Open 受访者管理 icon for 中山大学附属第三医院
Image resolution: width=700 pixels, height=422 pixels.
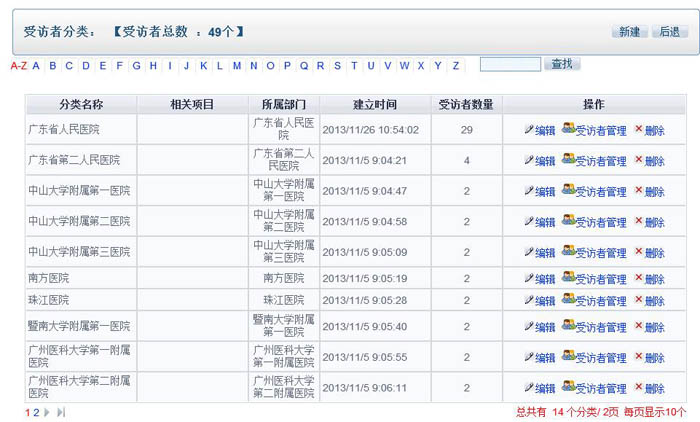[x=568, y=251]
